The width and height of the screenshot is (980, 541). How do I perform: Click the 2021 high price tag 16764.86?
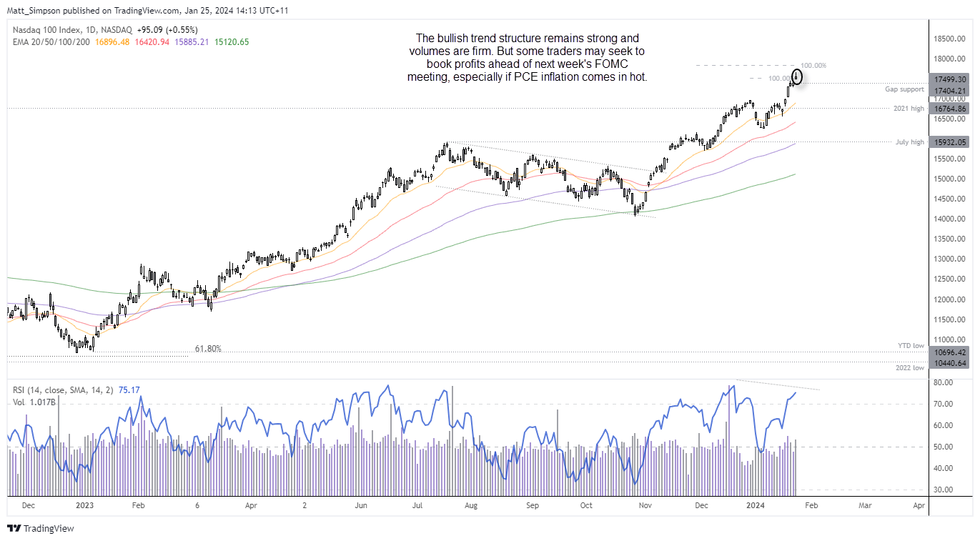click(x=949, y=109)
